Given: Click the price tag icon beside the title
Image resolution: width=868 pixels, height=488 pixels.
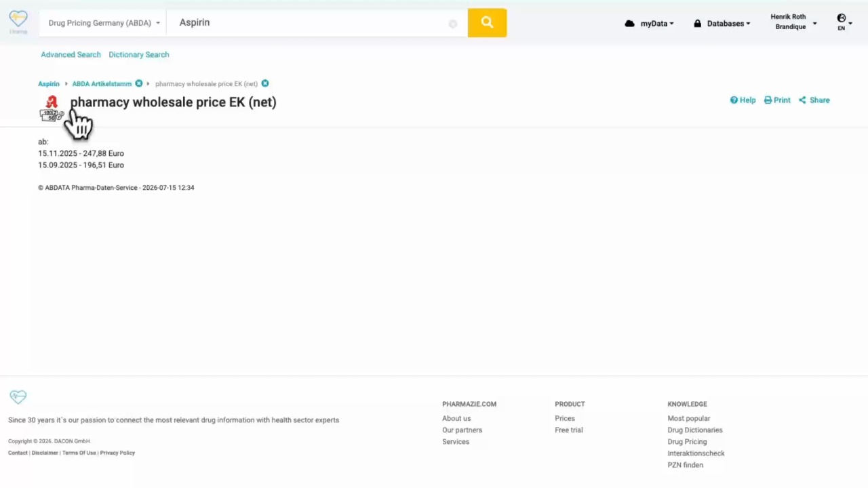Looking at the screenshot, I should 51,116.
